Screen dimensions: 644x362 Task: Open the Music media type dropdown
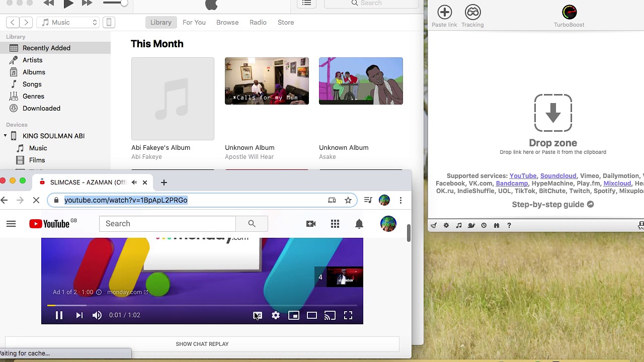(69, 22)
